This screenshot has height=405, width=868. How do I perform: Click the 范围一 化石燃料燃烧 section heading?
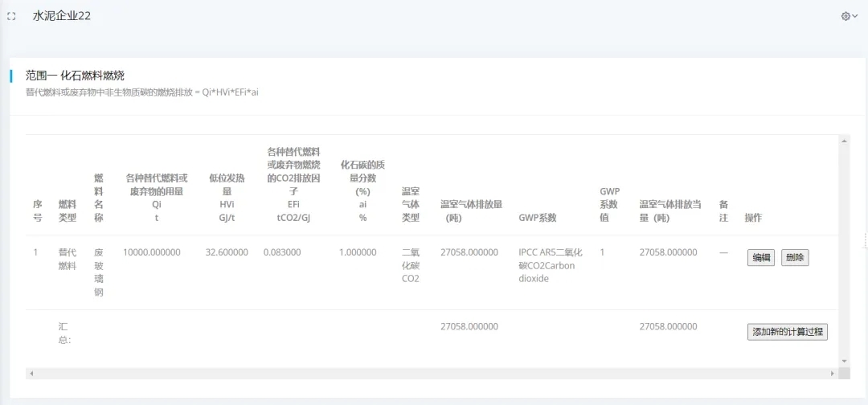[x=75, y=76]
